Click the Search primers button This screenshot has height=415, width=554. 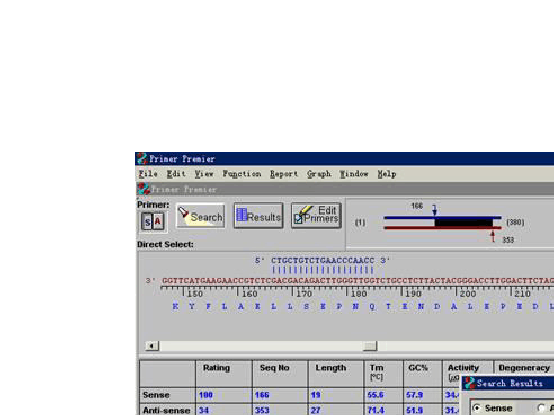click(x=200, y=215)
